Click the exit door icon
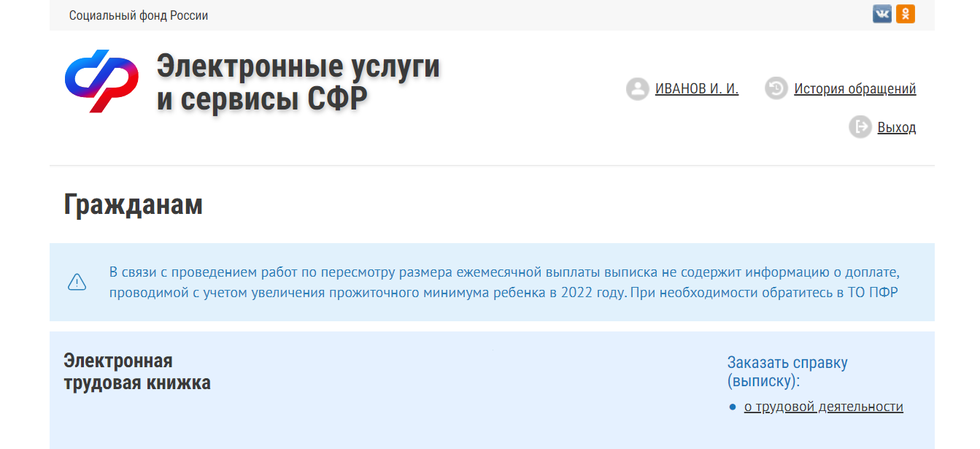980x449 pixels. tap(860, 127)
